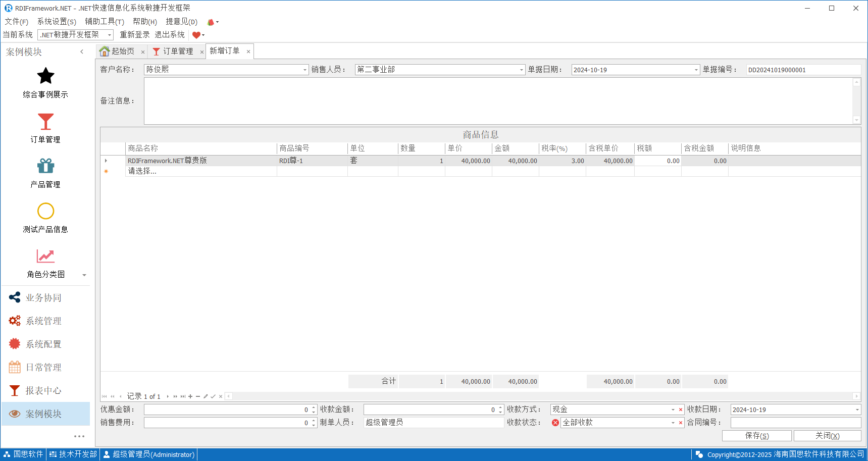Click the 备注信息 text area
The height and width of the screenshot is (461, 868).
point(498,101)
